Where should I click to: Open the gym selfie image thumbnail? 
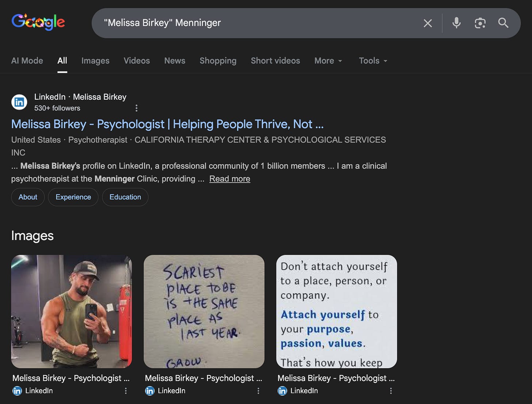point(72,311)
